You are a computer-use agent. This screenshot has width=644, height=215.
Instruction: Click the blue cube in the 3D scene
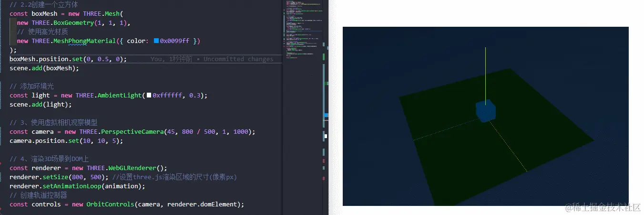coord(485,111)
